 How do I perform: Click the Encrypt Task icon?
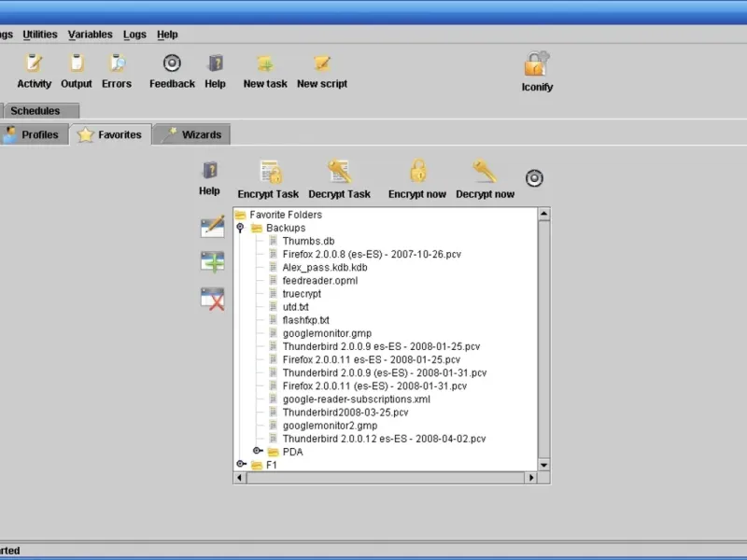(x=271, y=172)
